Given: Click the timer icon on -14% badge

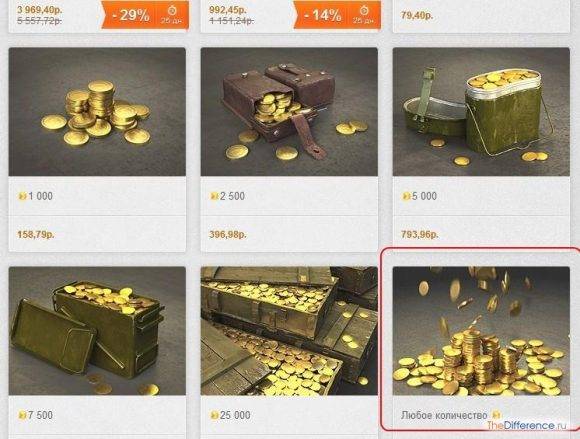Looking at the screenshot, I should pyautogui.click(x=364, y=10).
